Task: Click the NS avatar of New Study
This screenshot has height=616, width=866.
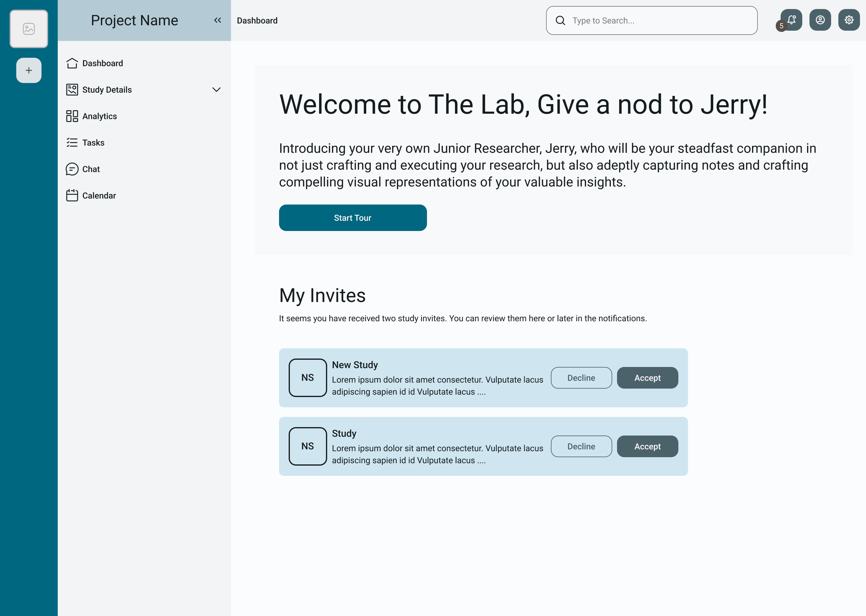Action: coord(308,378)
